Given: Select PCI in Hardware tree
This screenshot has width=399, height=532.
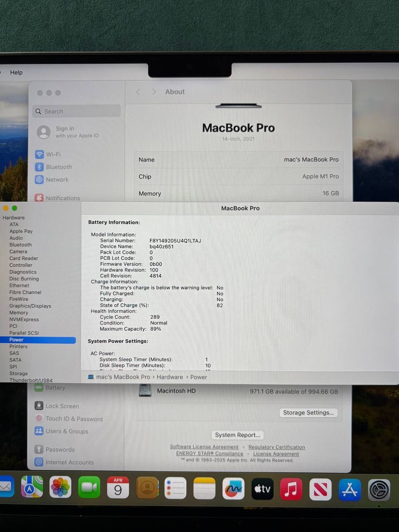Looking at the screenshot, I should point(13,326).
